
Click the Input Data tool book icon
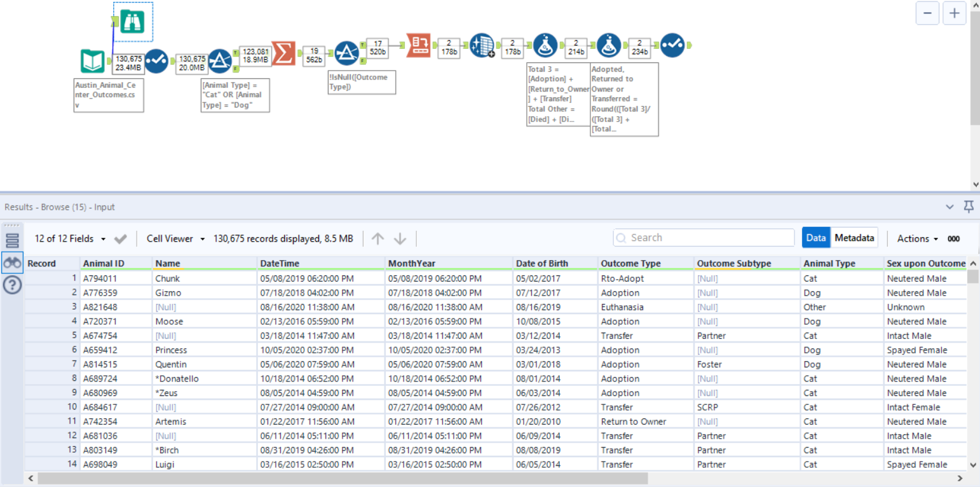(x=93, y=62)
